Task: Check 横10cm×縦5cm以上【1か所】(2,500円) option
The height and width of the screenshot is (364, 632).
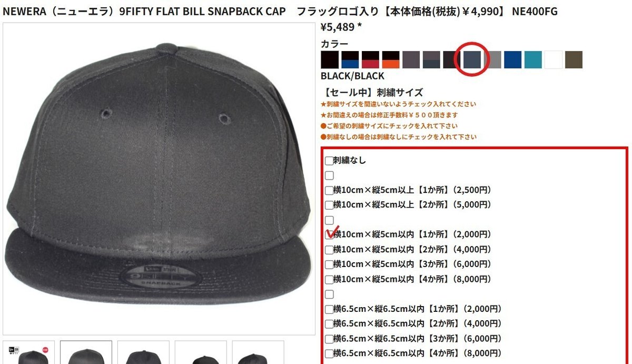Action: pos(329,190)
